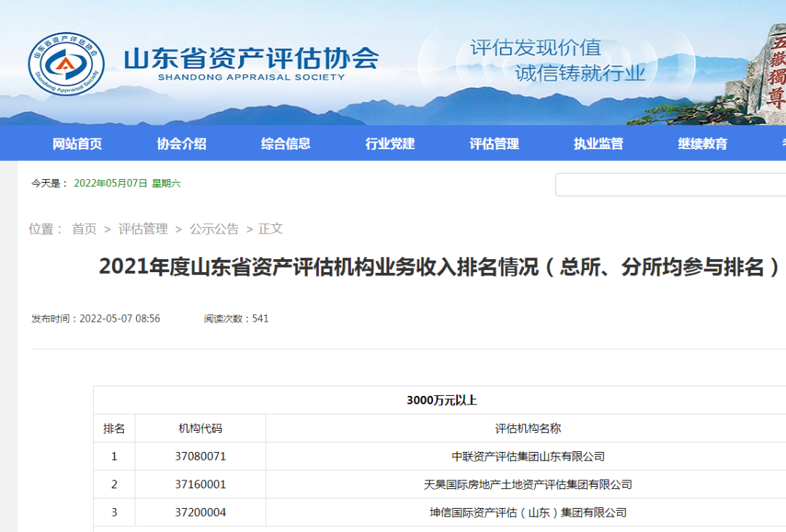Click the read count 阅读次数：541

(236, 319)
